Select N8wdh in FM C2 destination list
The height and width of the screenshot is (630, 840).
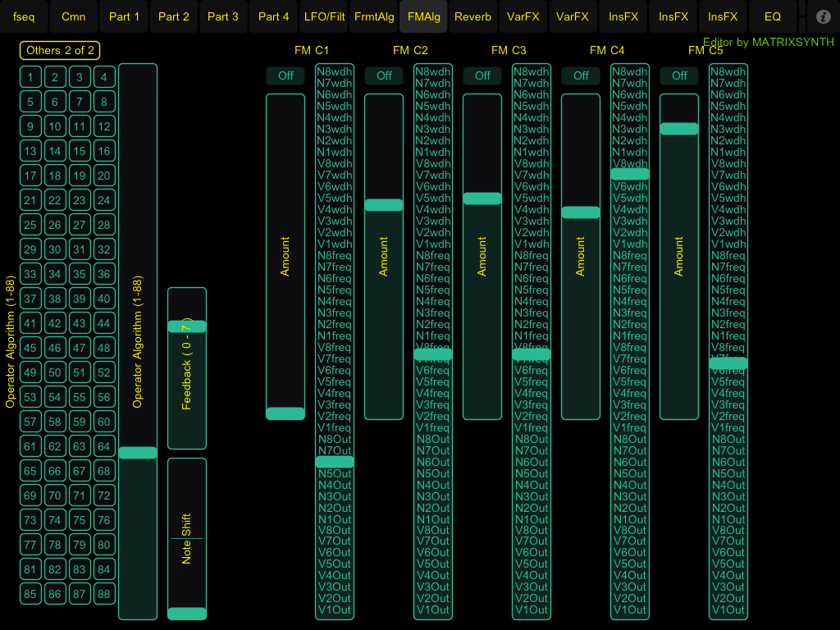coord(433,71)
